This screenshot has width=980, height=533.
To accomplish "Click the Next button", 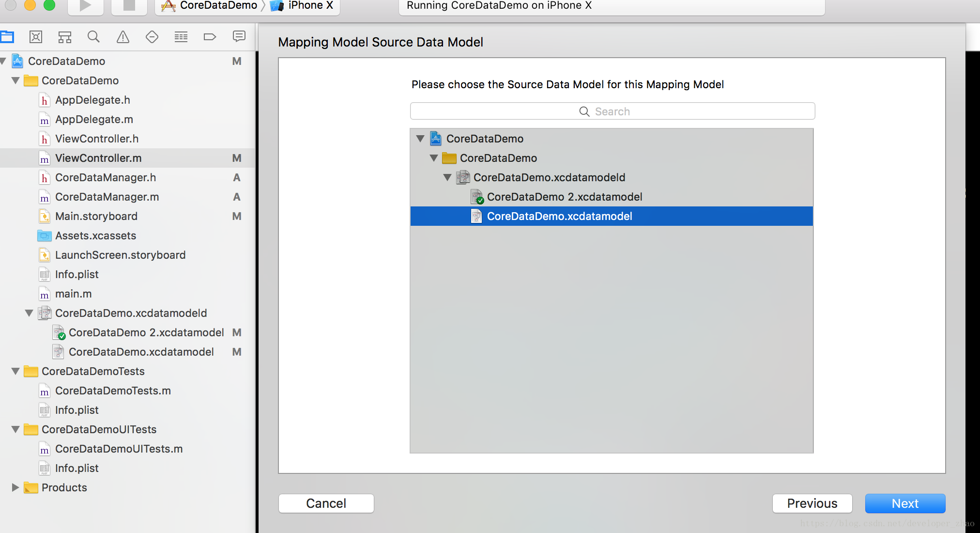I will click(905, 503).
